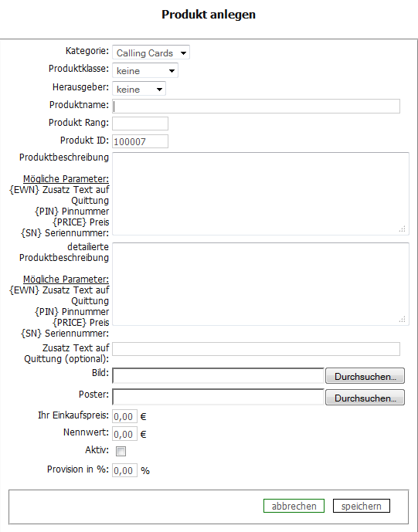The width and height of the screenshot is (418, 532).
Task: Click into the Produkt Rang field
Action: (141, 124)
